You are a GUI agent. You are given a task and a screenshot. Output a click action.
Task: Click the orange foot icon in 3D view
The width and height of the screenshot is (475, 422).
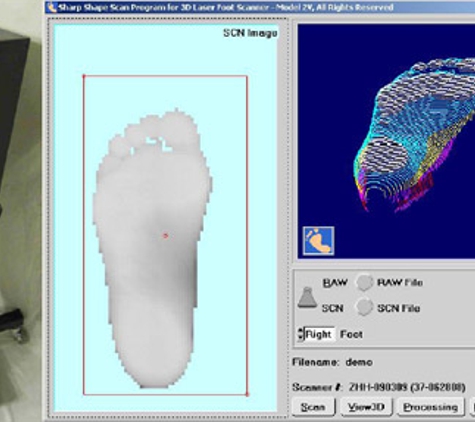point(319,241)
